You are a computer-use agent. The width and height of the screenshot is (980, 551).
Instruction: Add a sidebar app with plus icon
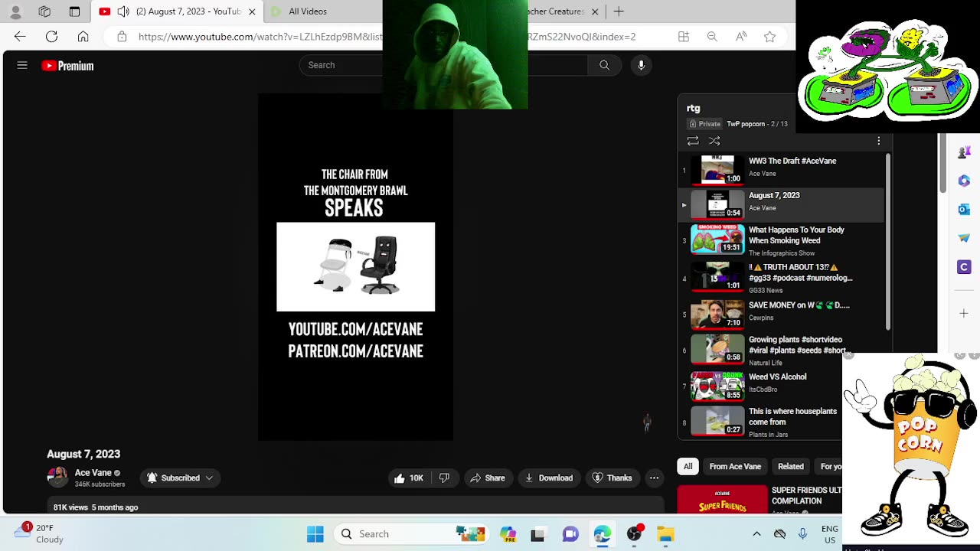[964, 313]
